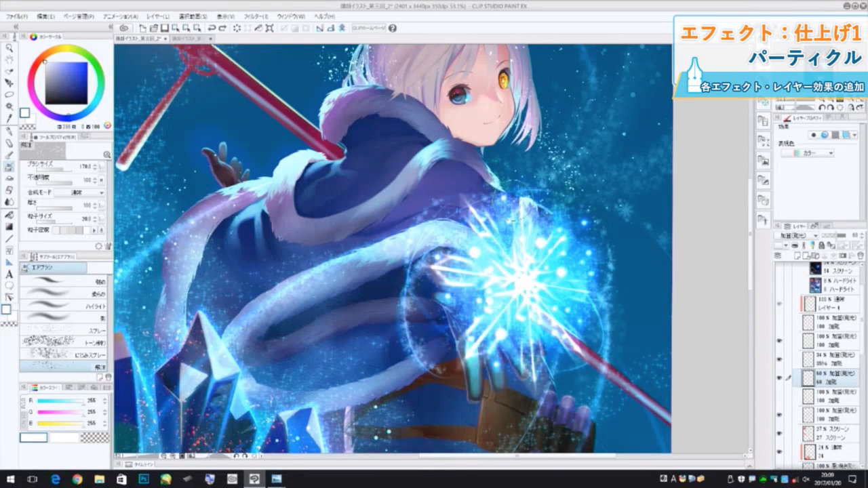Pick a color in the color wheel square

(66, 83)
